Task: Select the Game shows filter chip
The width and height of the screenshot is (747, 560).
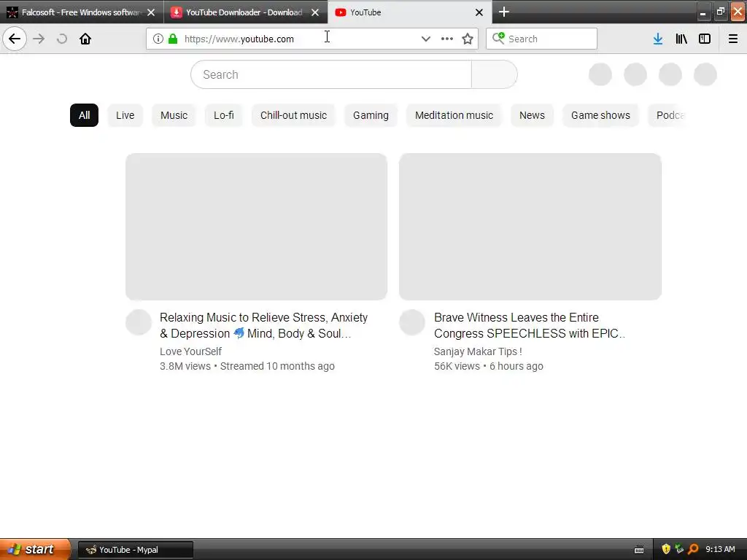Action: [x=600, y=115]
